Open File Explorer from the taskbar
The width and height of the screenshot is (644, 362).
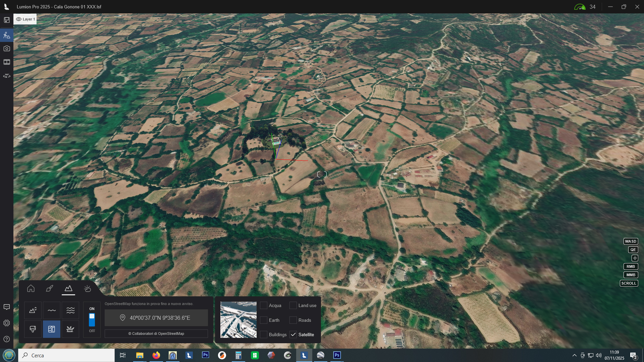(x=140, y=355)
